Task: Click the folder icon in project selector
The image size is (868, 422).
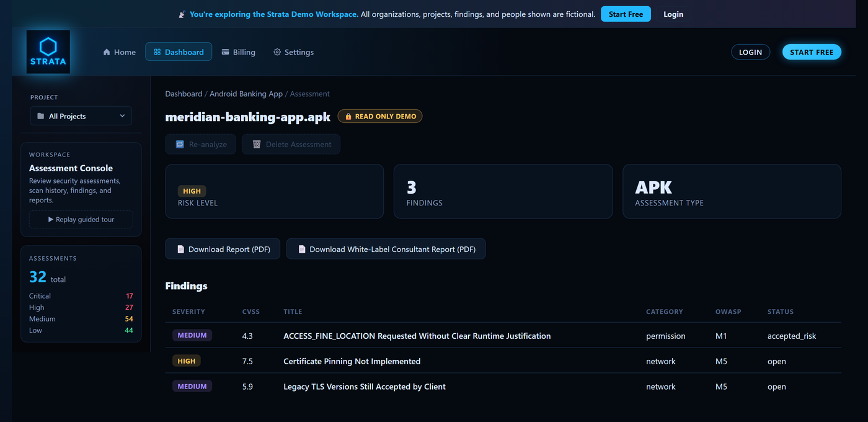Action: click(41, 116)
